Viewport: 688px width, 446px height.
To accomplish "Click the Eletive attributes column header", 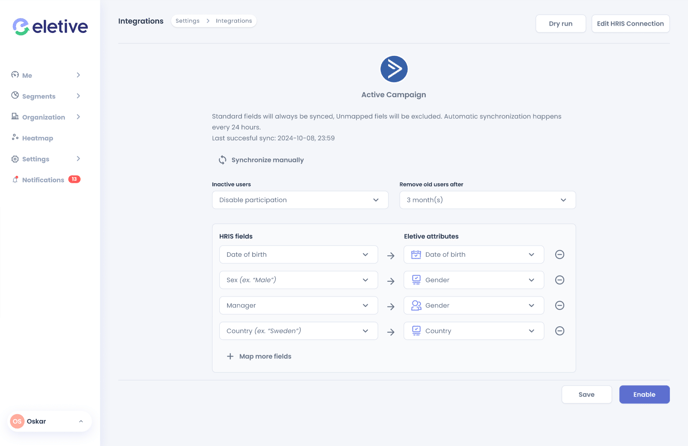I will (x=431, y=236).
